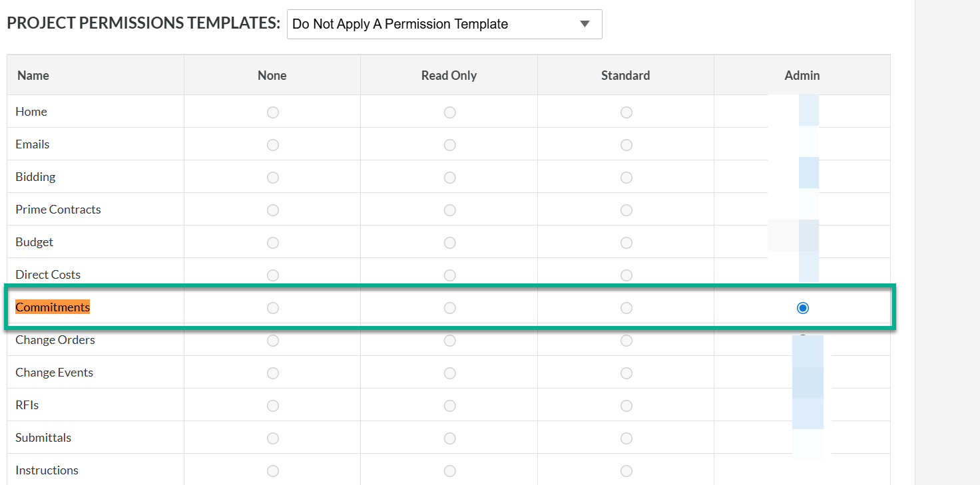
Task: Click the Name column header
Action: pyautogui.click(x=33, y=75)
